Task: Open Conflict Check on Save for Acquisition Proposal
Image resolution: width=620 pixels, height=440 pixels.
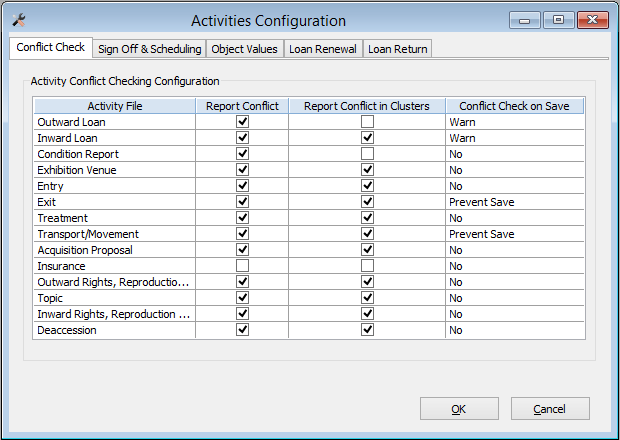Action: [x=515, y=250]
